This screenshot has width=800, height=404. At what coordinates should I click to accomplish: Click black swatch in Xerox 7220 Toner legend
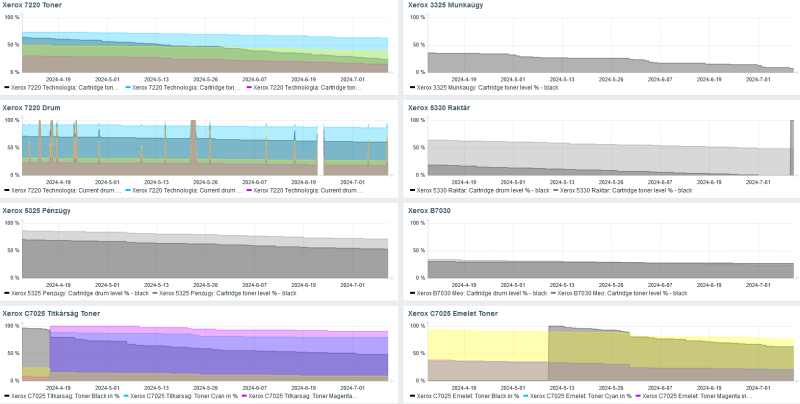tap(7, 88)
